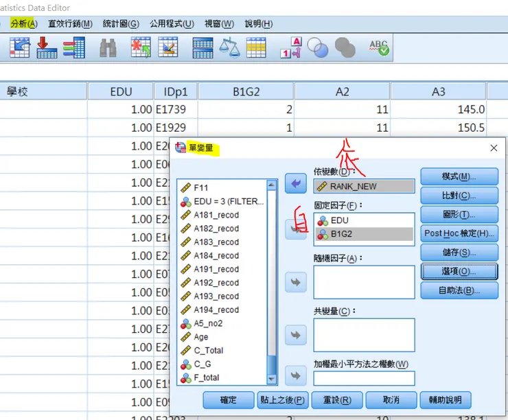Click the arrow button beside 固定因子 box
Viewport: 508px width, 420px height.
[295, 229]
